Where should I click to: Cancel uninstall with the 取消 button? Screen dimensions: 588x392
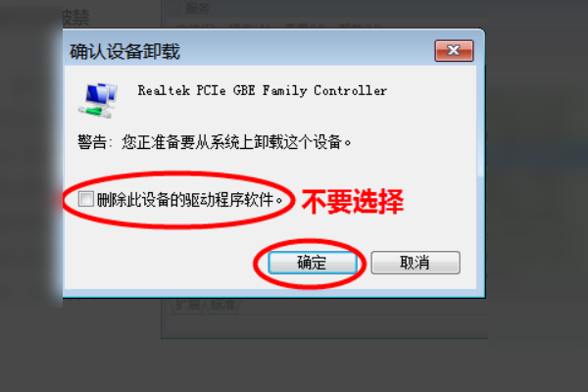[x=416, y=263]
